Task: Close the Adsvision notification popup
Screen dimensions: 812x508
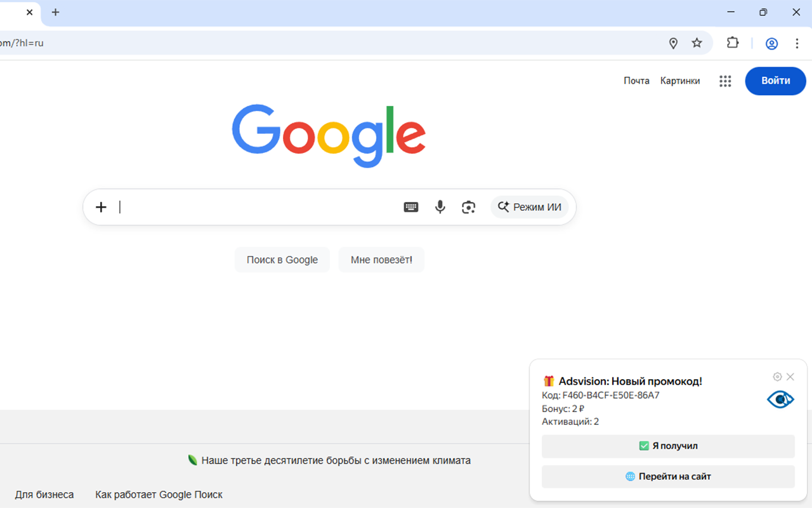Action: [790, 377]
